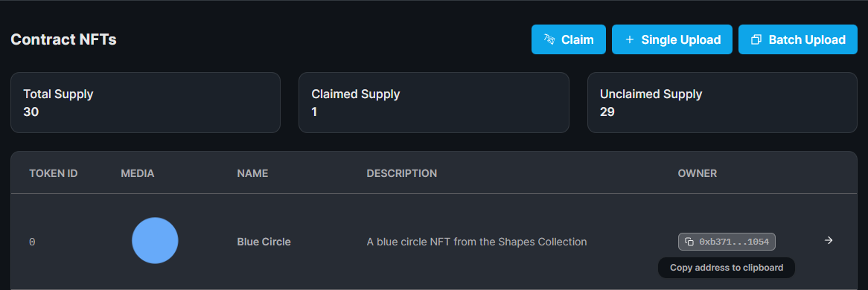
Task: Click the NAME column header
Action: coord(252,173)
